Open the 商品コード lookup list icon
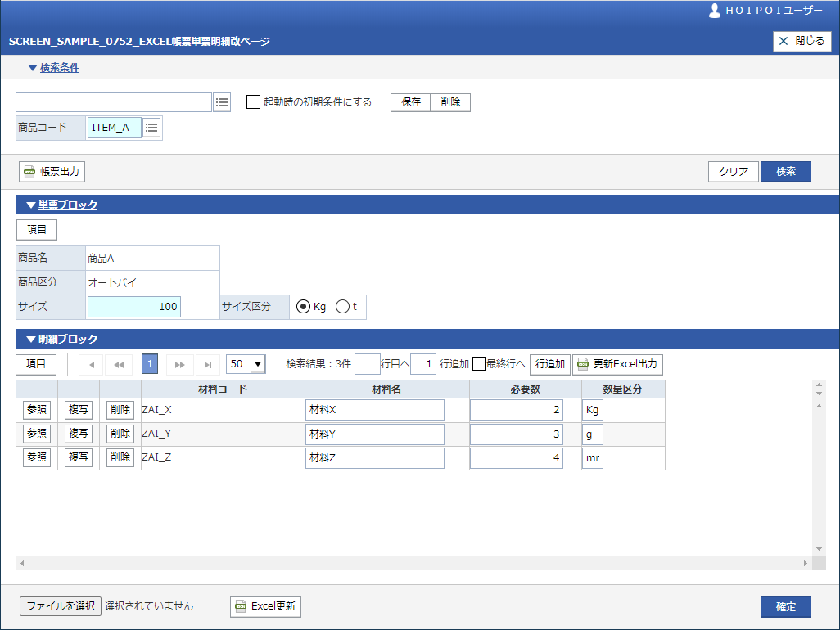The height and width of the screenshot is (630, 840). tap(151, 128)
